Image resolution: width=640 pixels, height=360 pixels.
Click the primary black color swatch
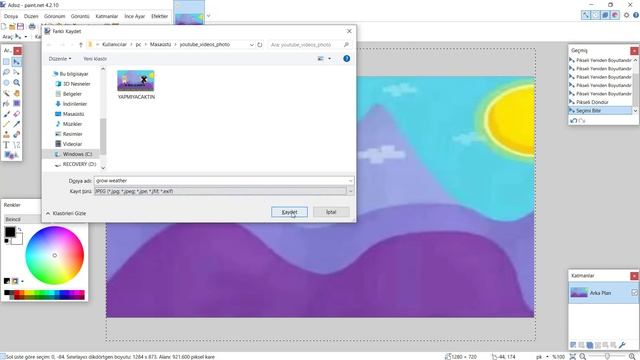[x=10, y=232]
